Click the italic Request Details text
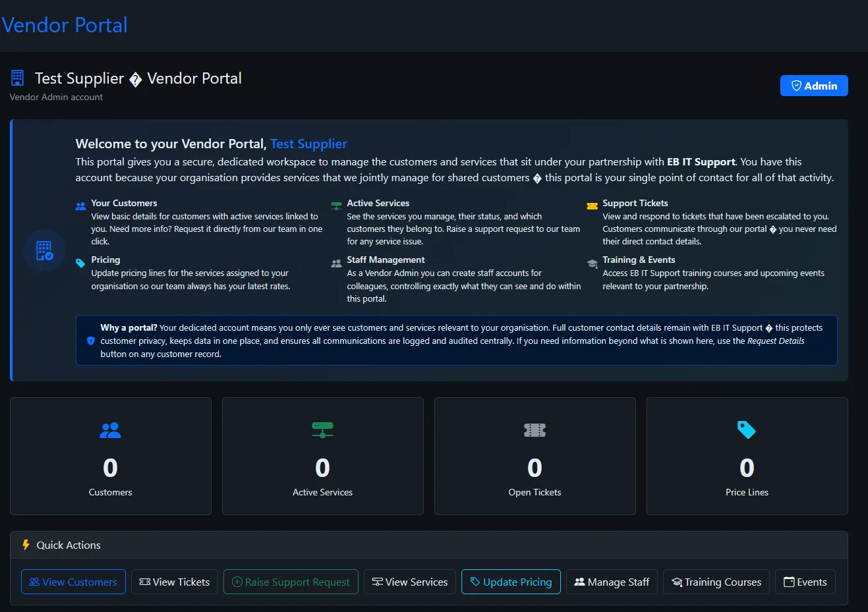Image resolution: width=868 pixels, height=612 pixels. [776, 341]
